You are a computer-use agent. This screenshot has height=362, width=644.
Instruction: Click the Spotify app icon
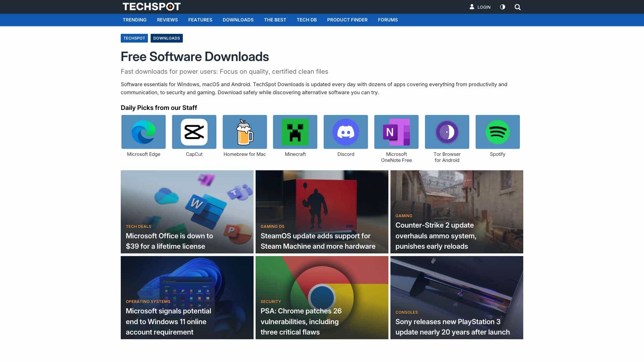point(498,132)
